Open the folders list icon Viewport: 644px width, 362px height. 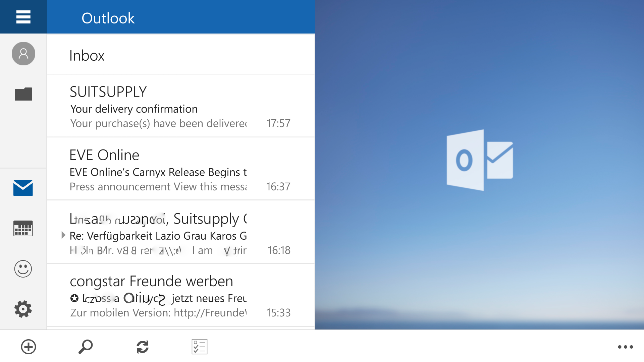pyautogui.click(x=23, y=94)
